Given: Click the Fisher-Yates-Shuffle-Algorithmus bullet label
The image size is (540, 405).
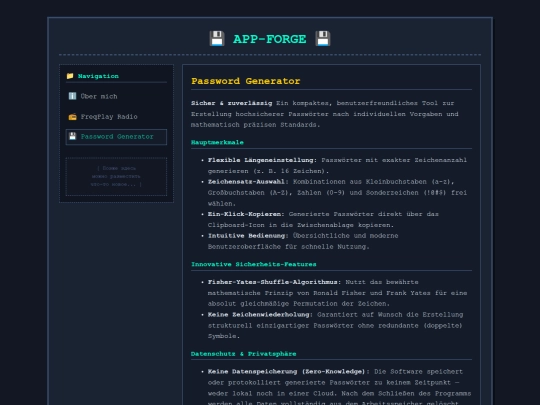Looking at the screenshot, I should (274, 282).
